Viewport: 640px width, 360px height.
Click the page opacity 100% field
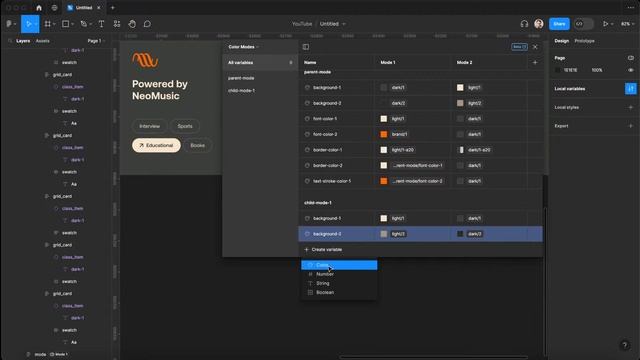point(597,70)
